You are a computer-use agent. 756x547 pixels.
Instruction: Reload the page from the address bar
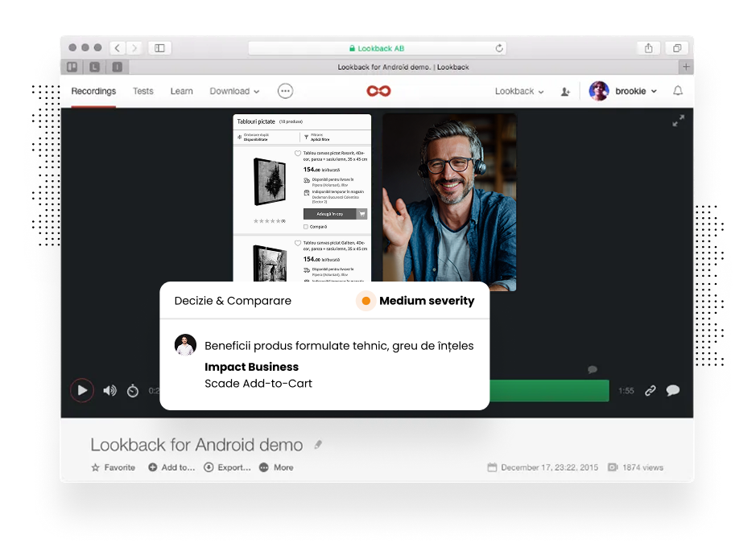tap(499, 48)
